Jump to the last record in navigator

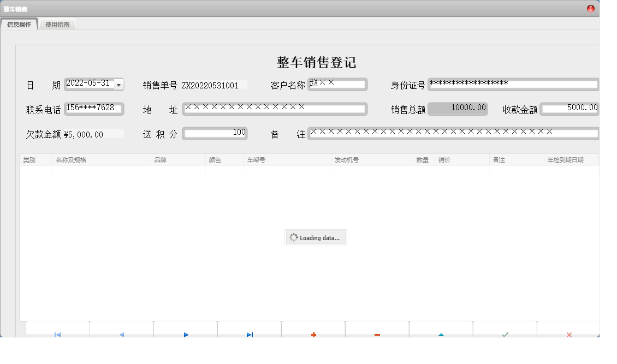[x=250, y=333]
